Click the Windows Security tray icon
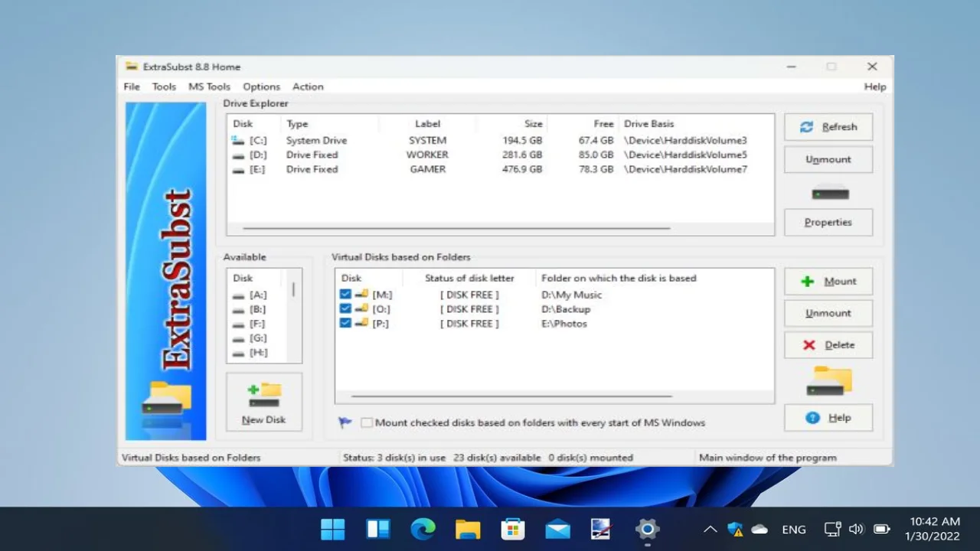This screenshot has width=980, height=551. (x=735, y=529)
